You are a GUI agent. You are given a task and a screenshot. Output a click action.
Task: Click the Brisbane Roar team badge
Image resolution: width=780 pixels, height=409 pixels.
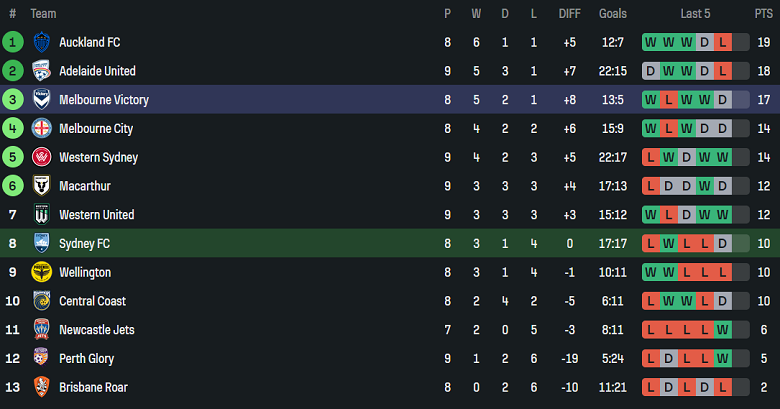pyautogui.click(x=41, y=387)
